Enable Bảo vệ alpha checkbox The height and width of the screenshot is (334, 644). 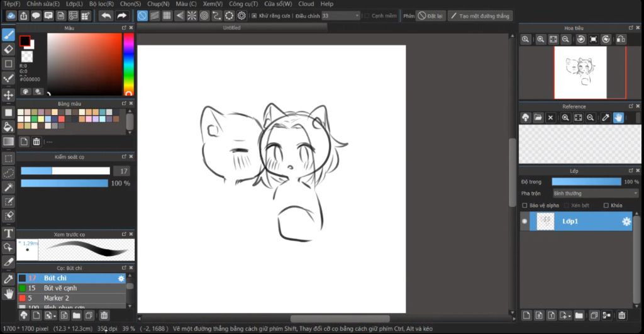pos(525,206)
